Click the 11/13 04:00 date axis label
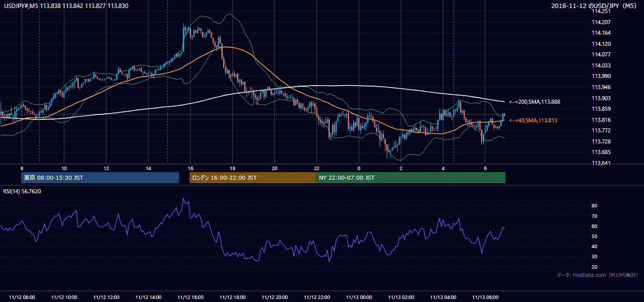The width and height of the screenshot is (644, 302). click(443, 297)
